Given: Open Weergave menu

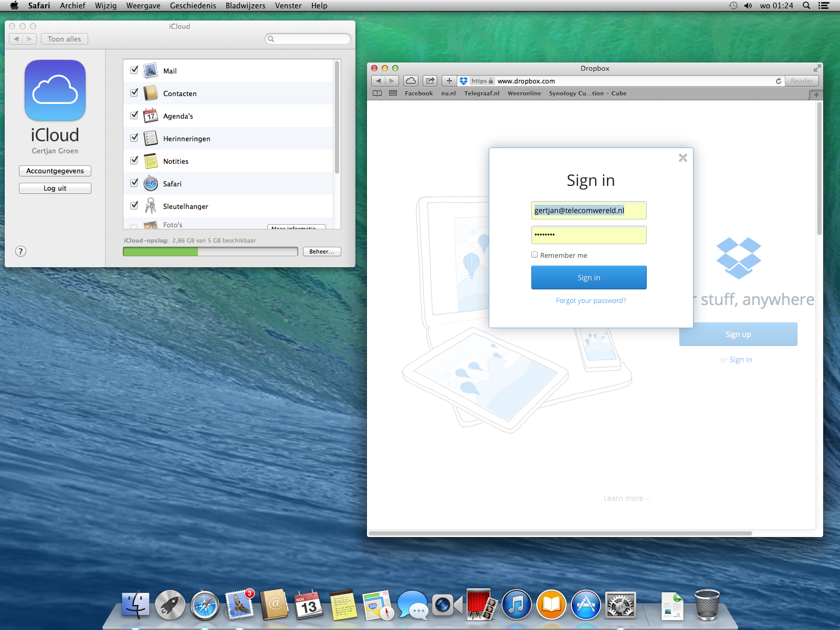Looking at the screenshot, I should 143,6.
